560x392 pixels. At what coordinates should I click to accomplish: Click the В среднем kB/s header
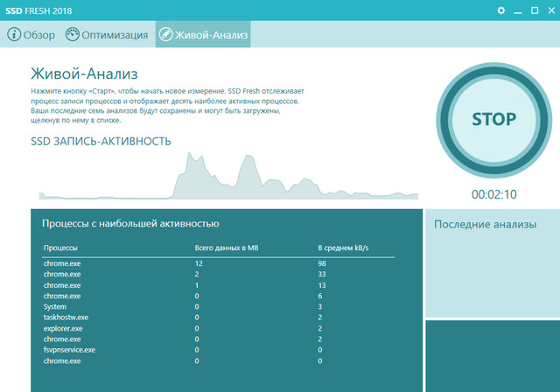click(343, 248)
